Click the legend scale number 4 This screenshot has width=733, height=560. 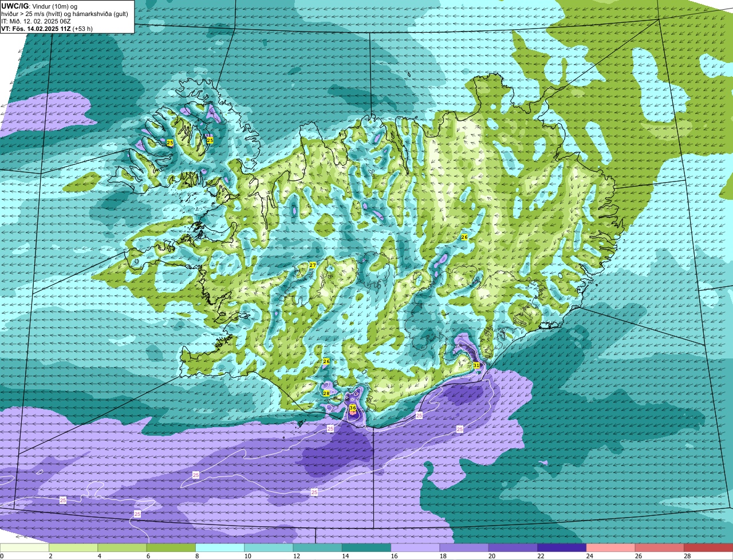pyautogui.click(x=99, y=556)
